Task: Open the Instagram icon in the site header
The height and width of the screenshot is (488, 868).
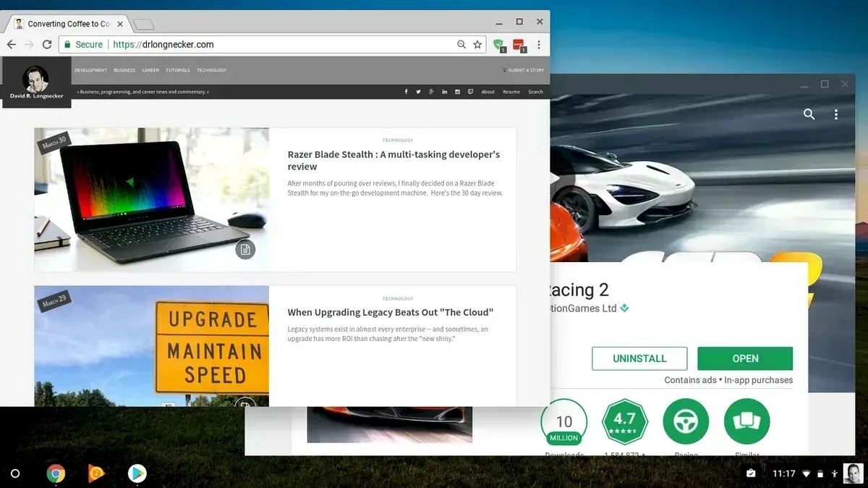Action: (457, 92)
